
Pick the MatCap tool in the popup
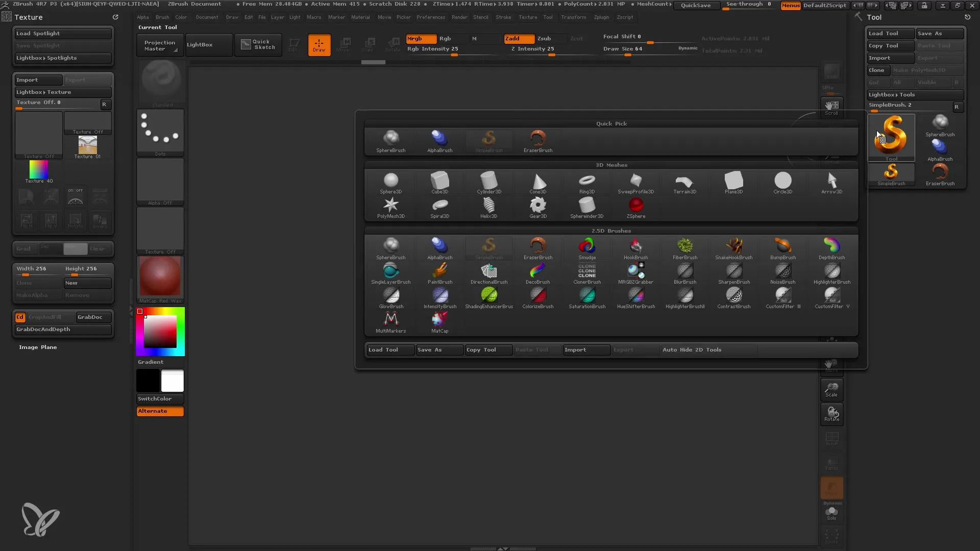(439, 322)
